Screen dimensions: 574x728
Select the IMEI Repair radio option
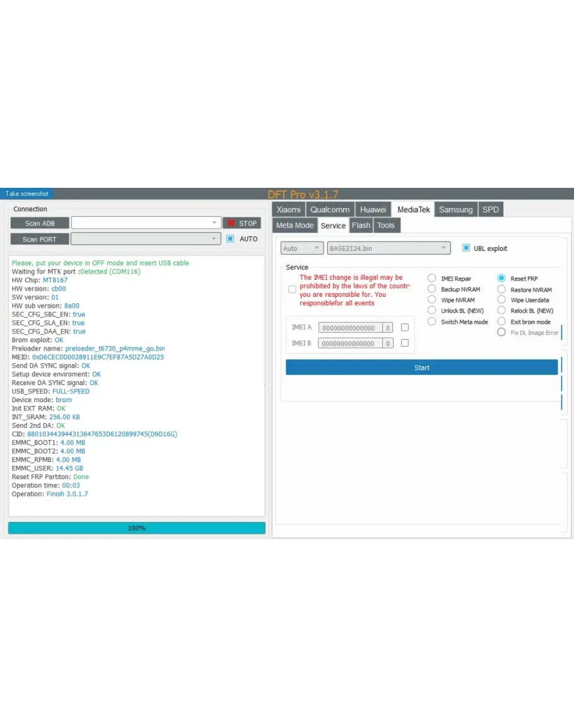pyautogui.click(x=432, y=279)
